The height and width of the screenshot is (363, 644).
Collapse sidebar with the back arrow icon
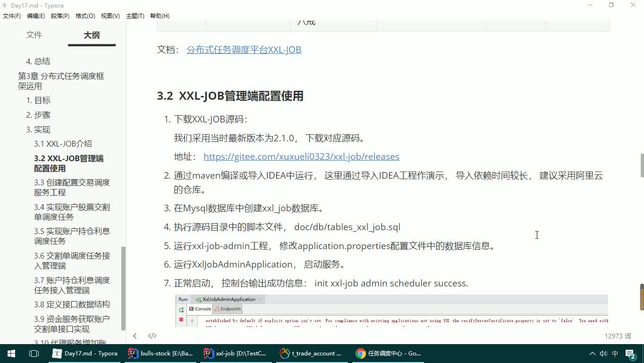coord(135,336)
